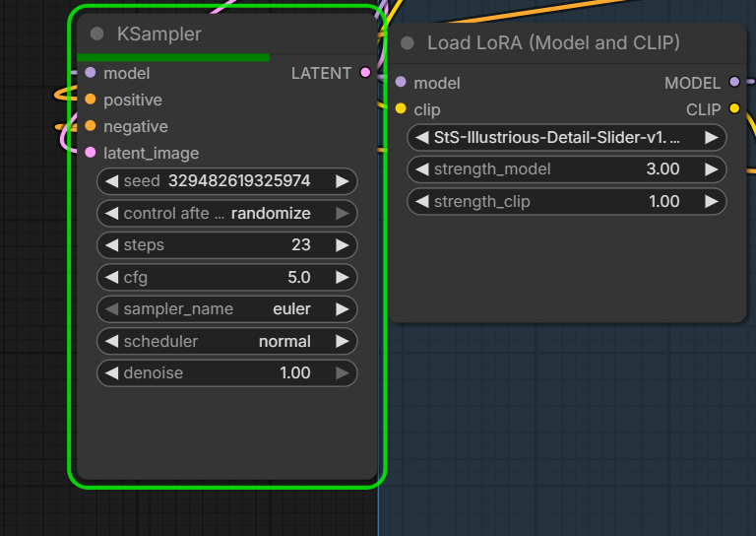
Task: Increase strength_clip with right arrow
Action: 711,201
